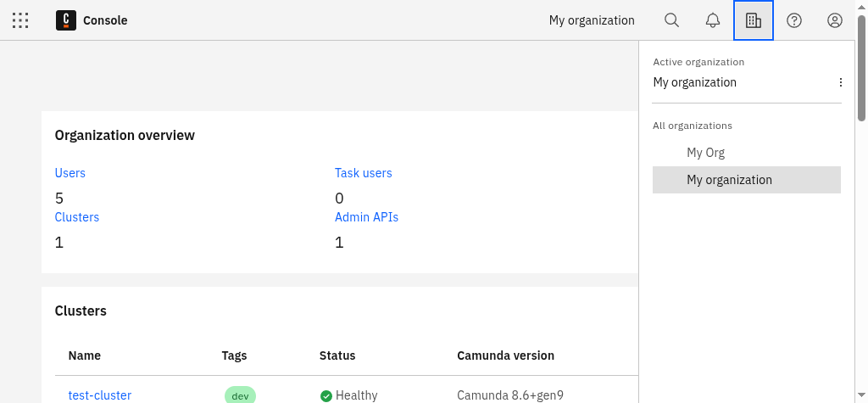
Task: Open the search magnifier icon
Action: click(x=671, y=20)
